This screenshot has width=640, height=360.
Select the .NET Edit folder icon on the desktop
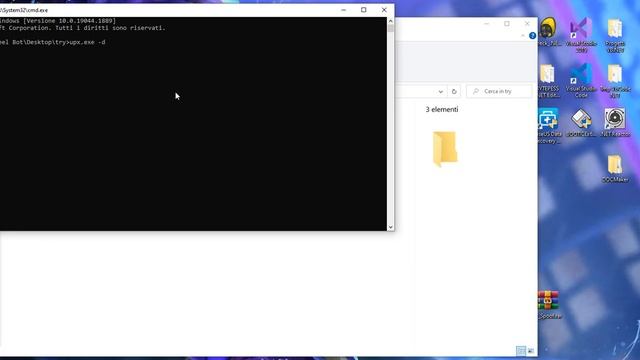tap(548, 81)
